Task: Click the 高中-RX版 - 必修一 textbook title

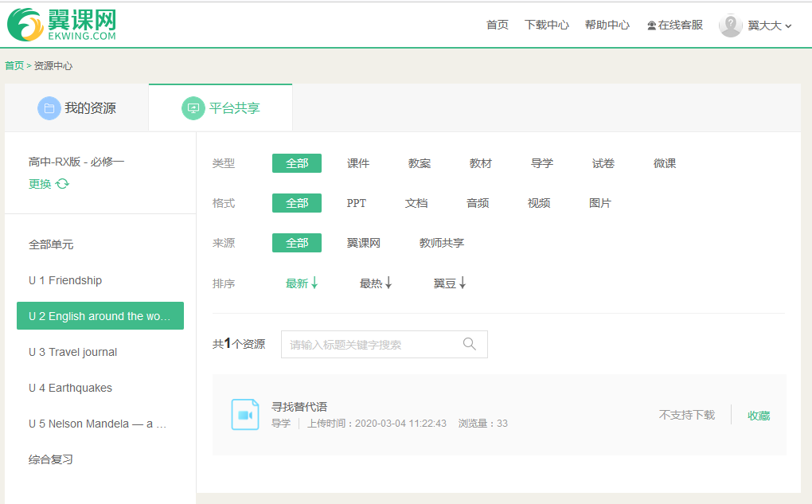Action: pyautogui.click(x=76, y=162)
